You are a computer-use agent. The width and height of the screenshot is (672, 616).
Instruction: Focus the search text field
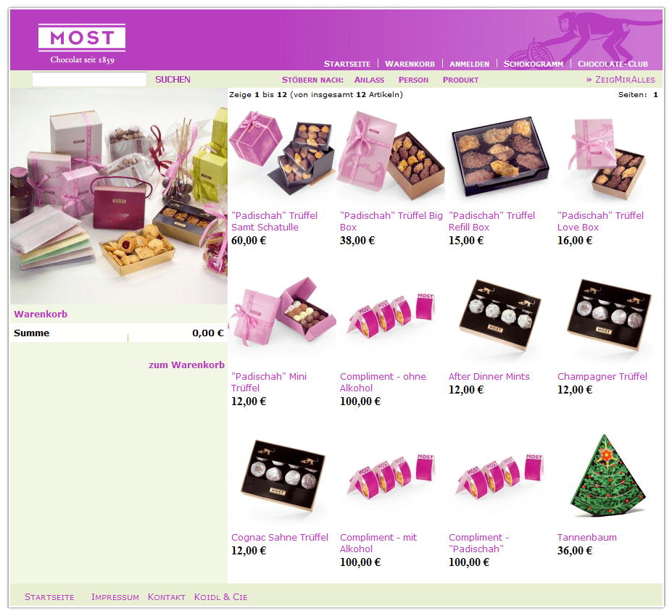(x=89, y=79)
